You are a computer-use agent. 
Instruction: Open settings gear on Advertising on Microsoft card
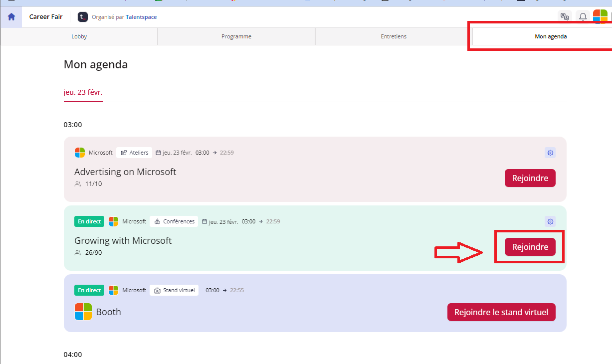550,153
